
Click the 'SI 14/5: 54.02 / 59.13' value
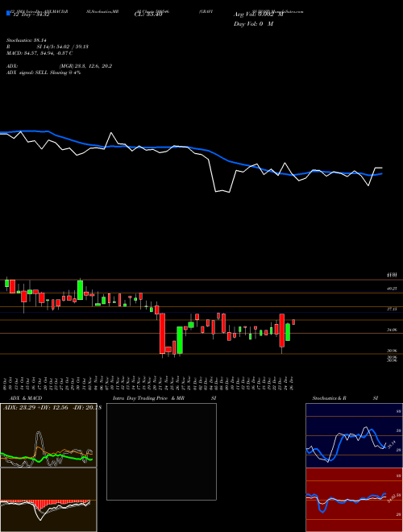point(60,47)
